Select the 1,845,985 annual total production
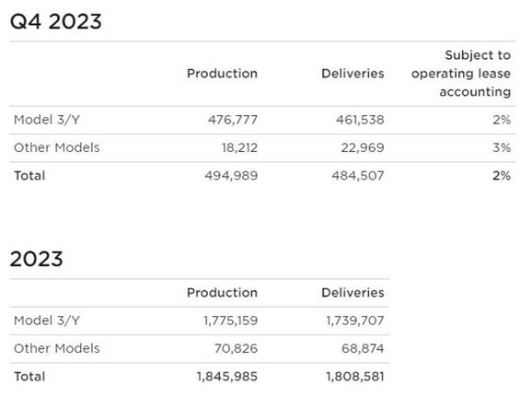The image size is (532, 420). [x=227, y=376]
